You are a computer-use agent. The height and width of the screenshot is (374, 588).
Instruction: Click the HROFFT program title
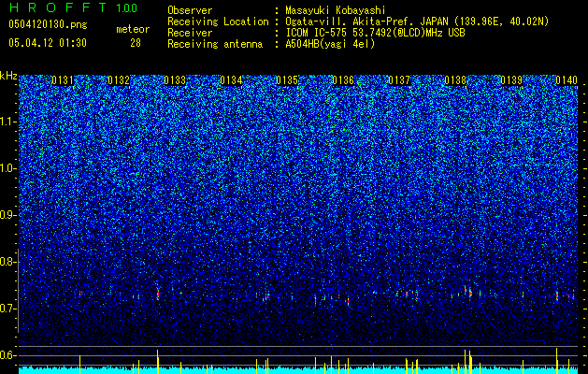tap(58, 7)
